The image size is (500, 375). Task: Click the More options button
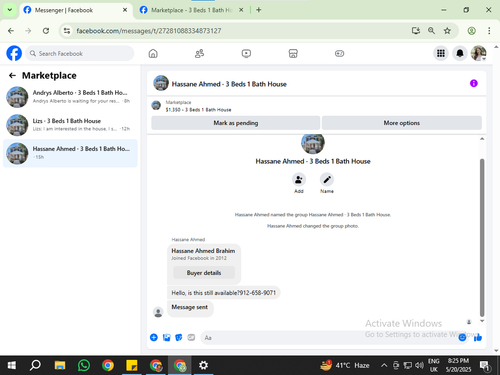tap(402, 123)
